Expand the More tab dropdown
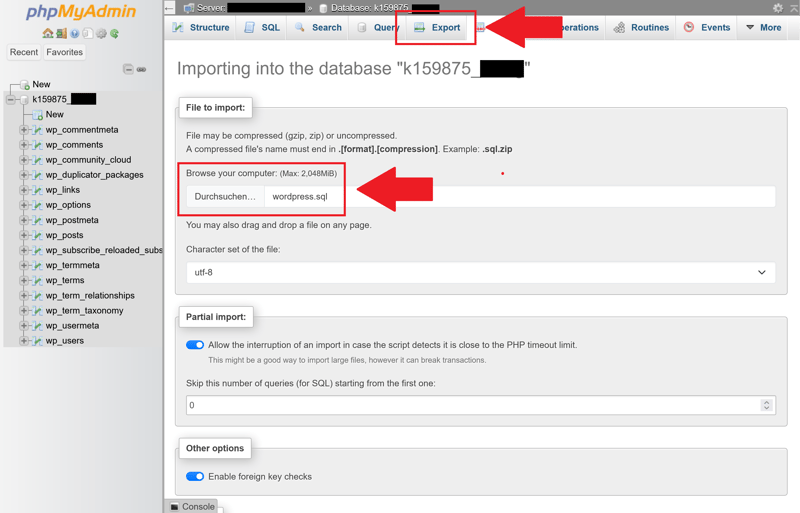 point(763,28)
